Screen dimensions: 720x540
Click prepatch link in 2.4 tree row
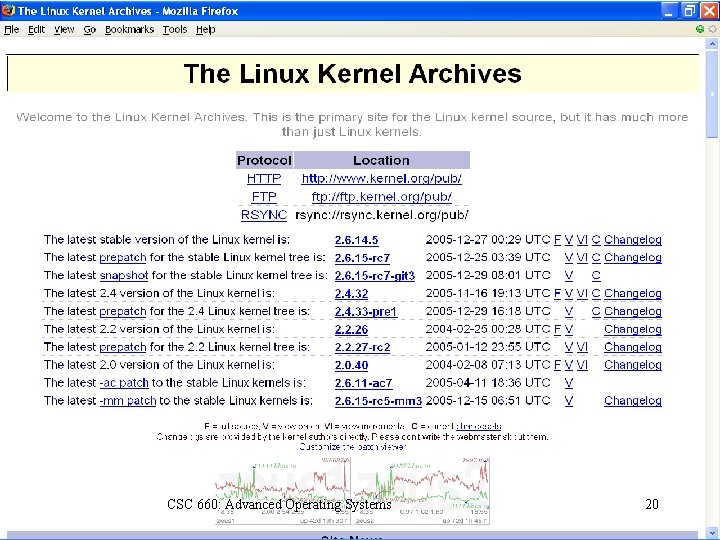click(x=123, y=311)
